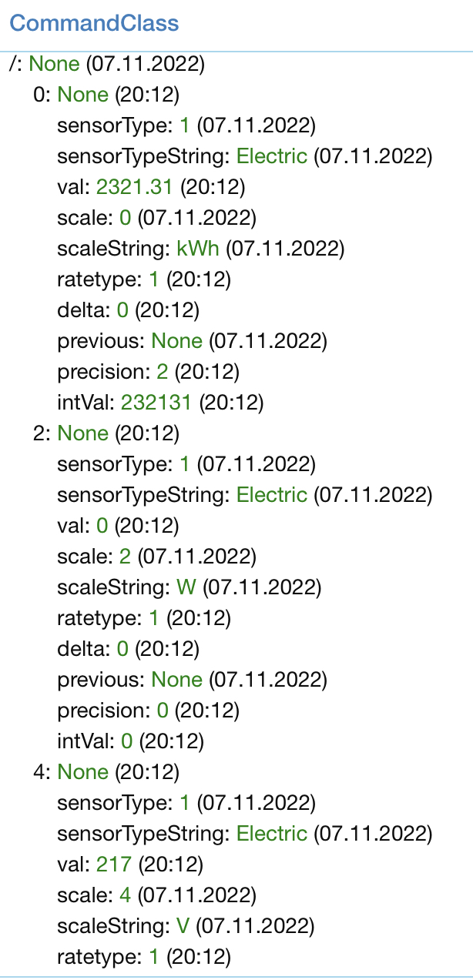
Task: Collapse node 0 in the tree
Action: (x=40, y=95)
